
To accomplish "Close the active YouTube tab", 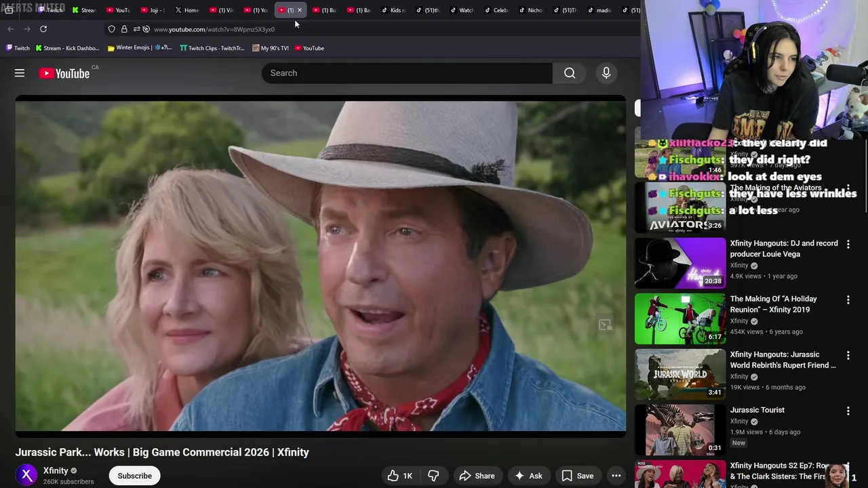I will click(x=300, y=10).
